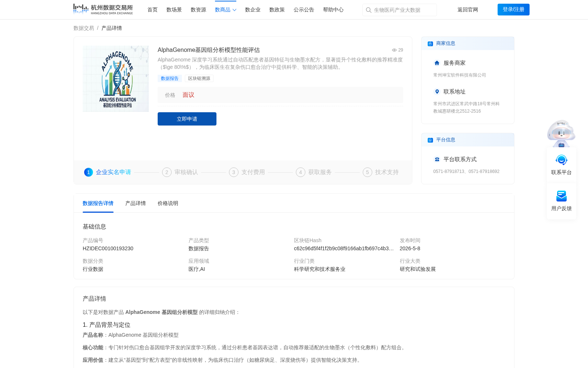588x368 pixels.
Task: Click the search magnifier icon
Action: point(369,10)
